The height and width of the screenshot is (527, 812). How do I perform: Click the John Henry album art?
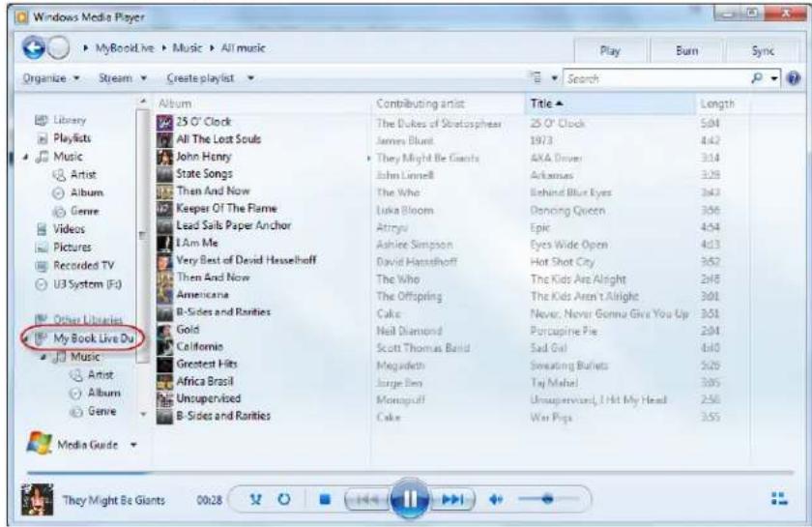(x=164, y=157)
